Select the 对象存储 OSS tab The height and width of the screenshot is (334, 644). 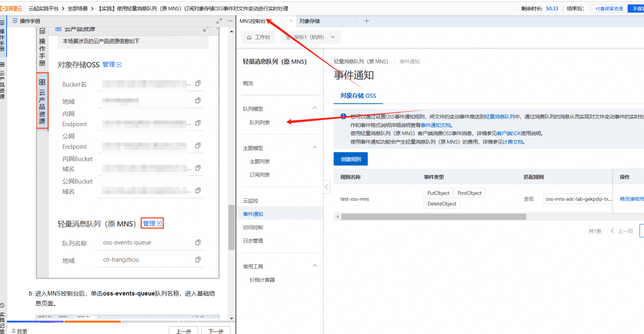pos(358,96)
